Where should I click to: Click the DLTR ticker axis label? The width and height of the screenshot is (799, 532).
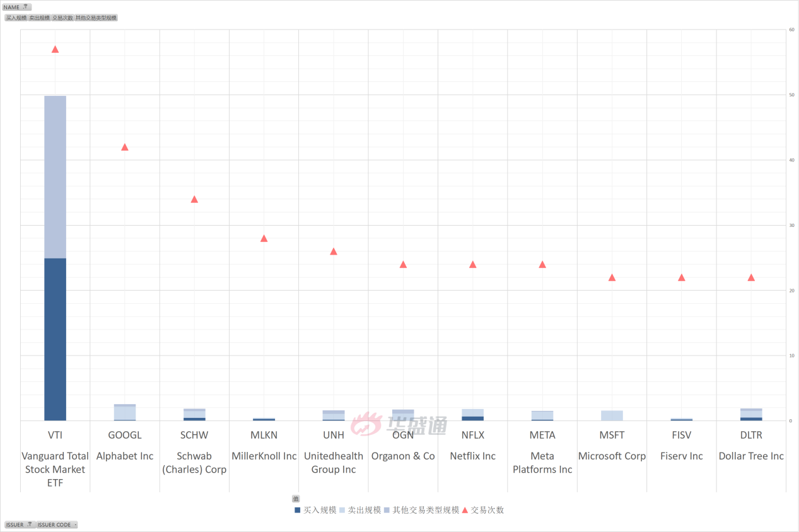click(x=751, y=435)
